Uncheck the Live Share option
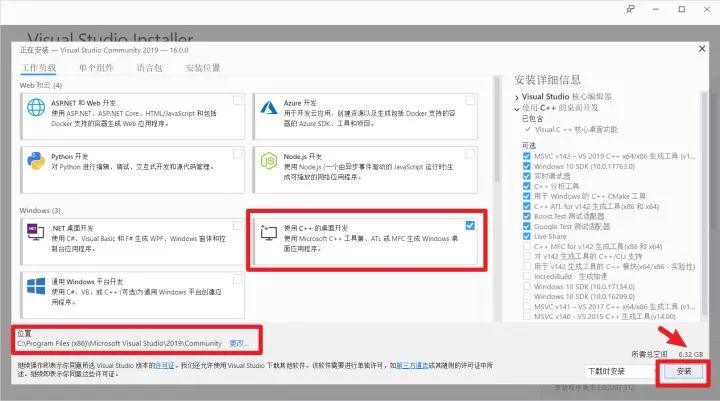The image size is (720, 401). point(527,236)
